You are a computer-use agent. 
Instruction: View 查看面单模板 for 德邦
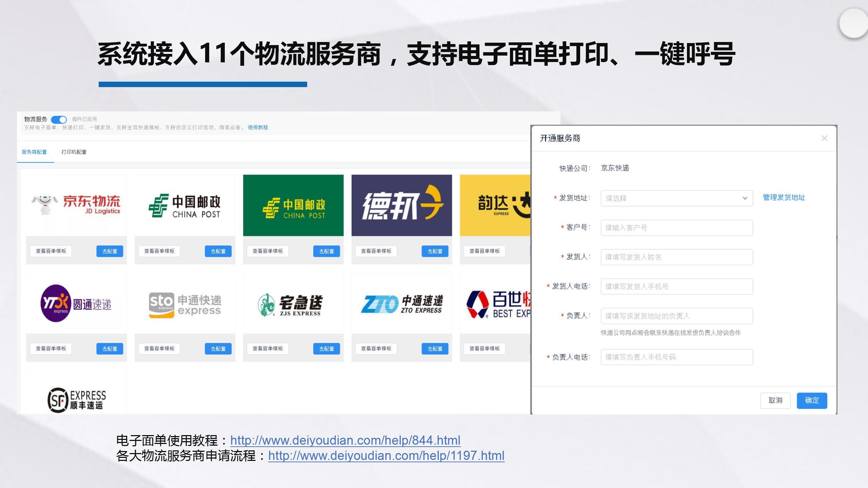[x=376, y=251]
